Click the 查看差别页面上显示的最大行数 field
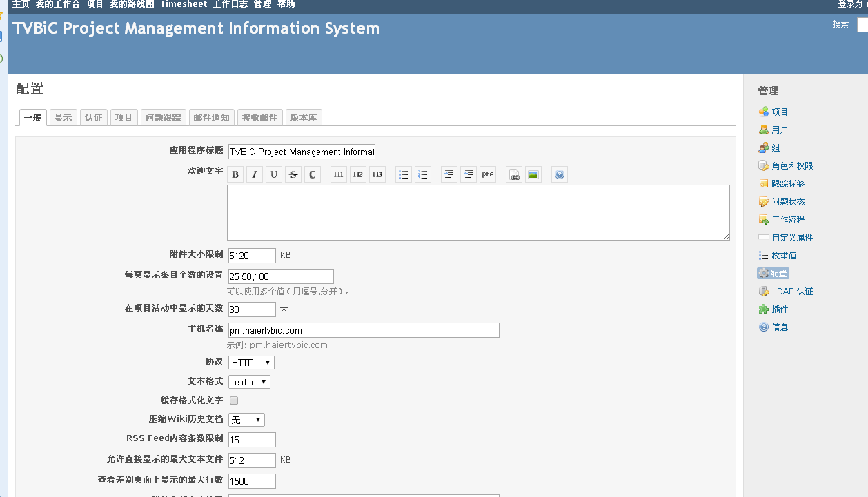 (252, 481)
